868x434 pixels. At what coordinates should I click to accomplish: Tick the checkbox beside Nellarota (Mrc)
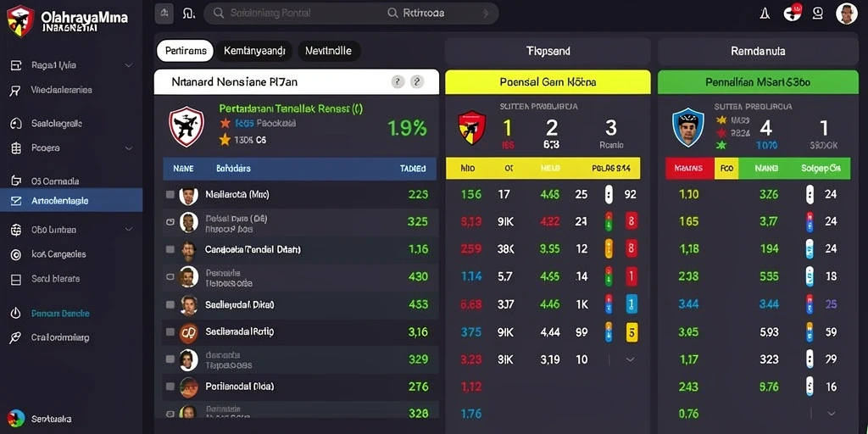(170, 195)
